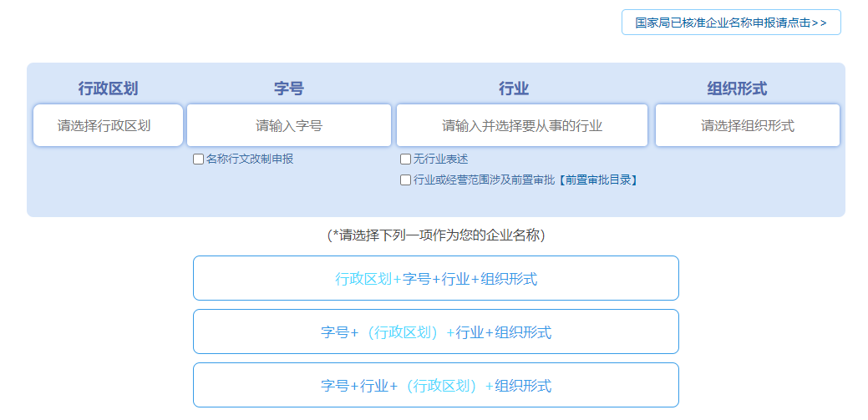Open the 【前置审批目录】 link

(599, 180)
